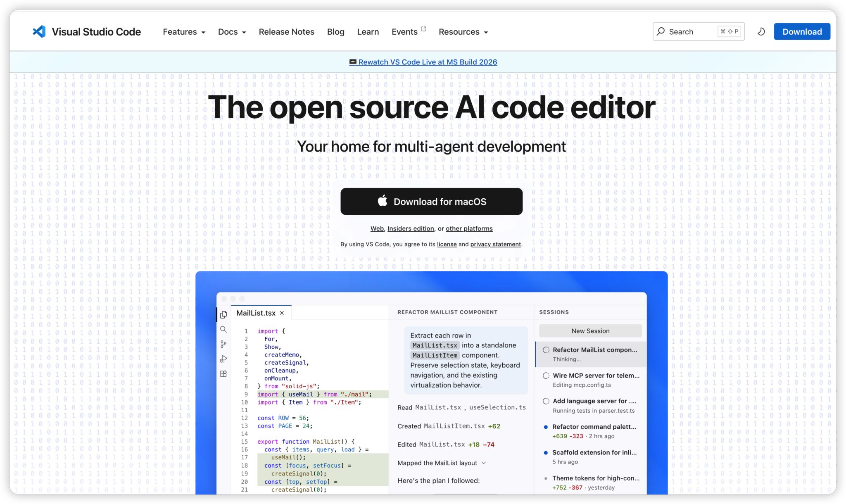Click spinner icon of Refactor MailList session
Screen dimensions: 846x504
click(x=546, y=350)
